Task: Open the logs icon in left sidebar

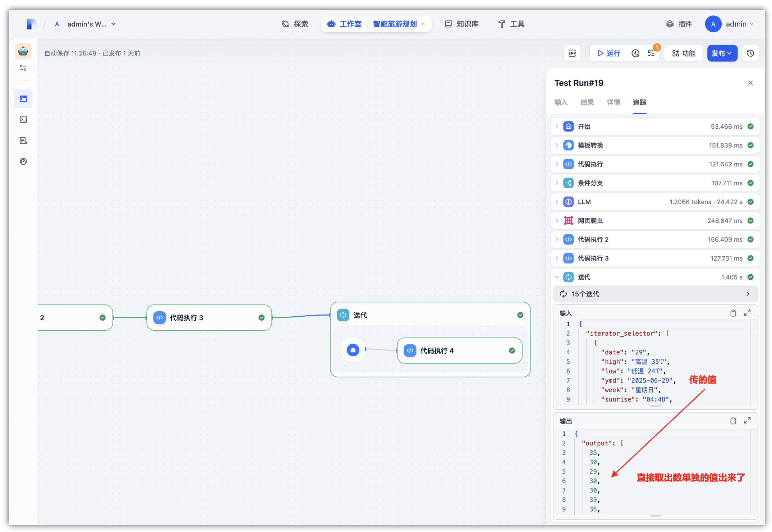Action: click(x=23, y=141)
